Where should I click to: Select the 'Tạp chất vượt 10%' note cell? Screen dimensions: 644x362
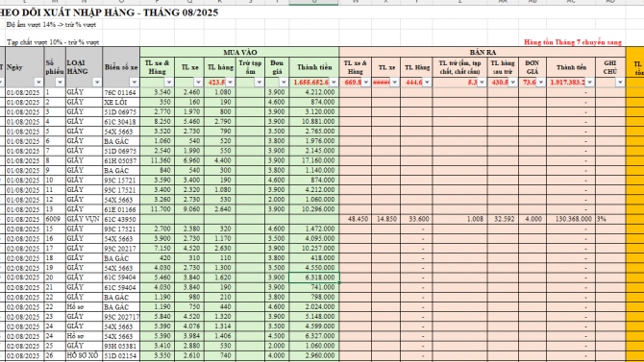click(53, 42)
